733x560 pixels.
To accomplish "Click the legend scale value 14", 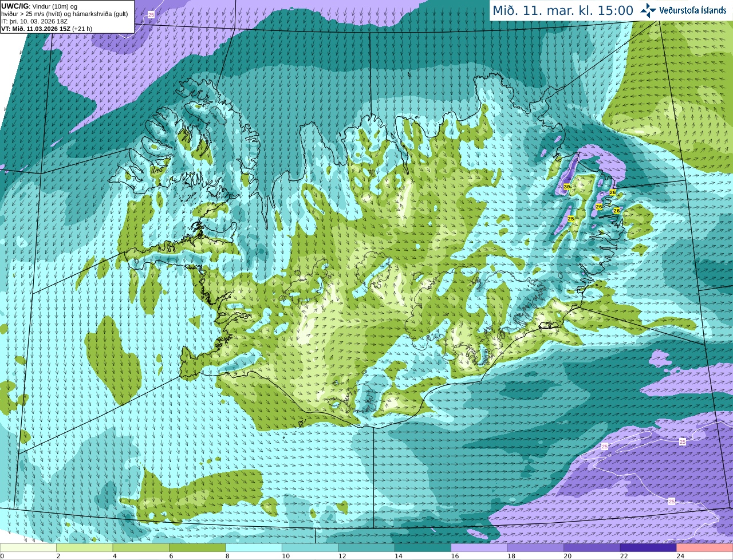I will [399, 556].
